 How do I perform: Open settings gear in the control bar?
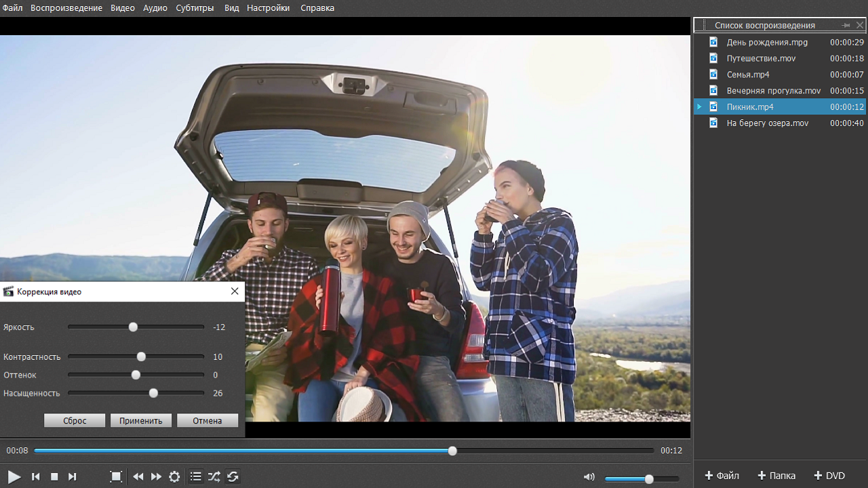[x=174, y=477]
